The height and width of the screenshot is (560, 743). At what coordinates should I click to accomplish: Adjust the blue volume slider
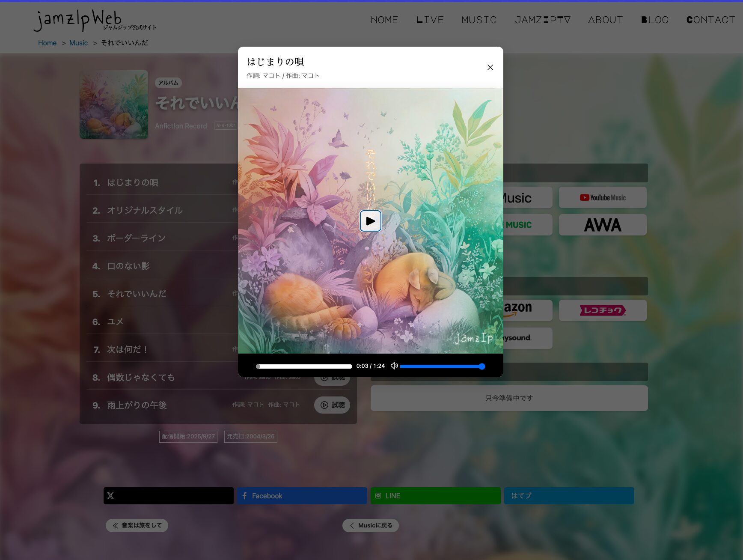442,366
